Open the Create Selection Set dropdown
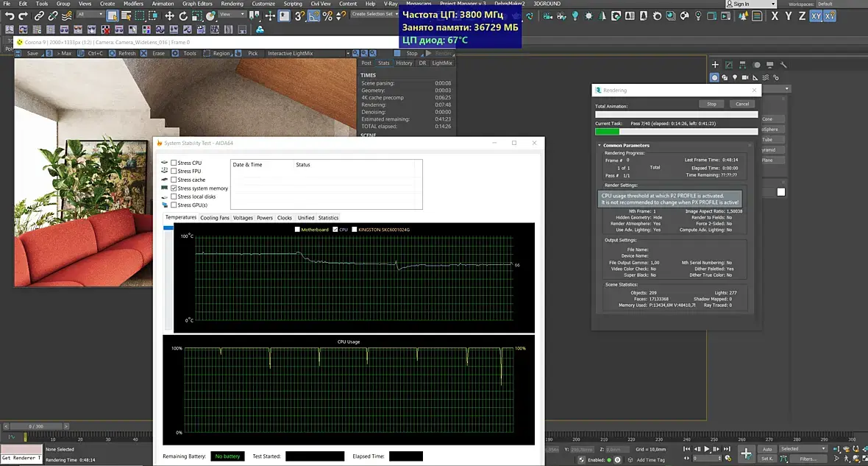This screenshot has height=466, width=868. click(x=374, y=14)
